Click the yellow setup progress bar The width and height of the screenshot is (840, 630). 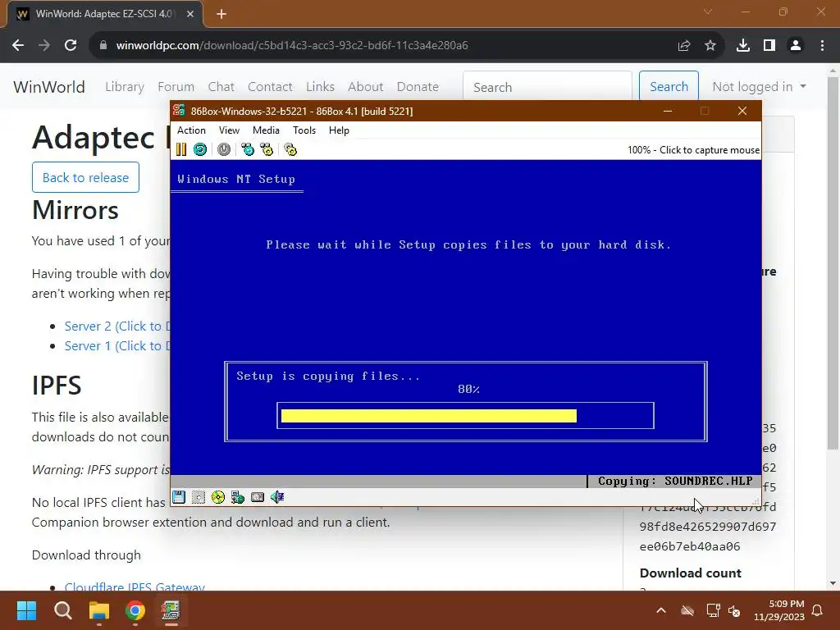point(428,416)
